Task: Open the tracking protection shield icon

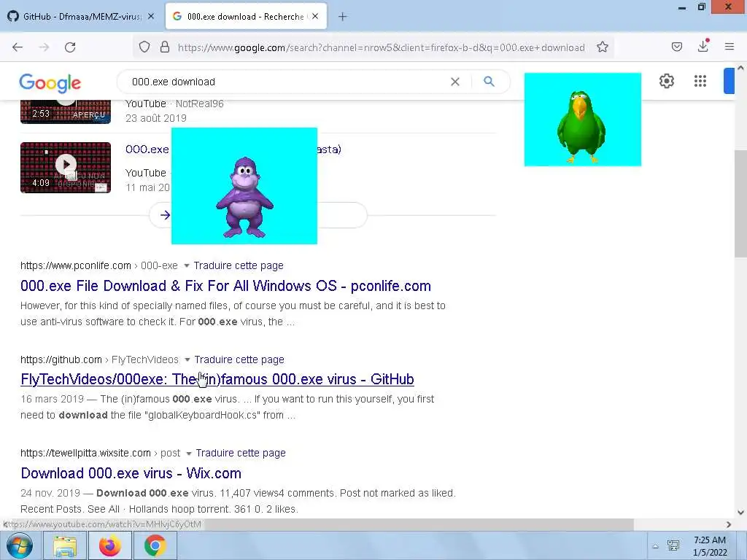Action: pos(144,47)
